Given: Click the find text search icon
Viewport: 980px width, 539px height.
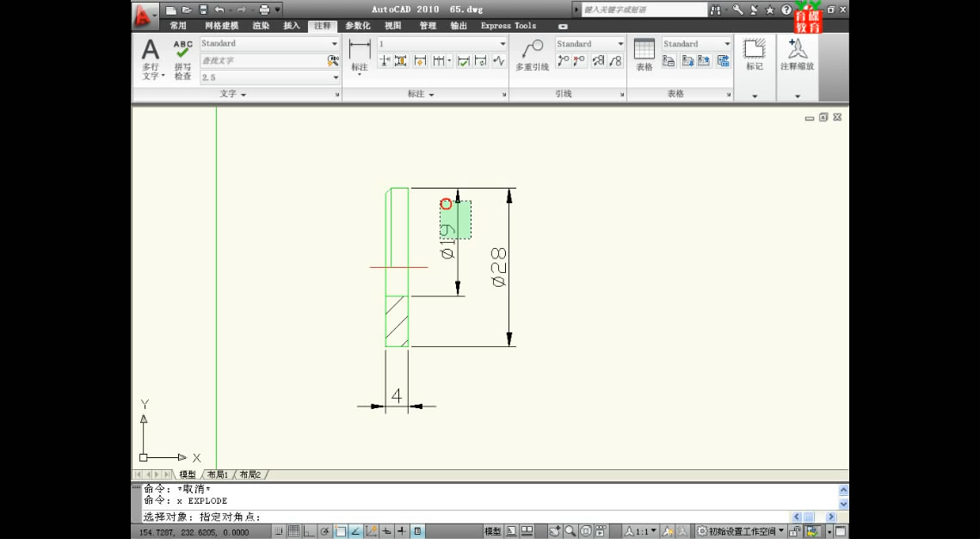Looking at the screenshot, I should pyautogui.click(x=333, y=60).
